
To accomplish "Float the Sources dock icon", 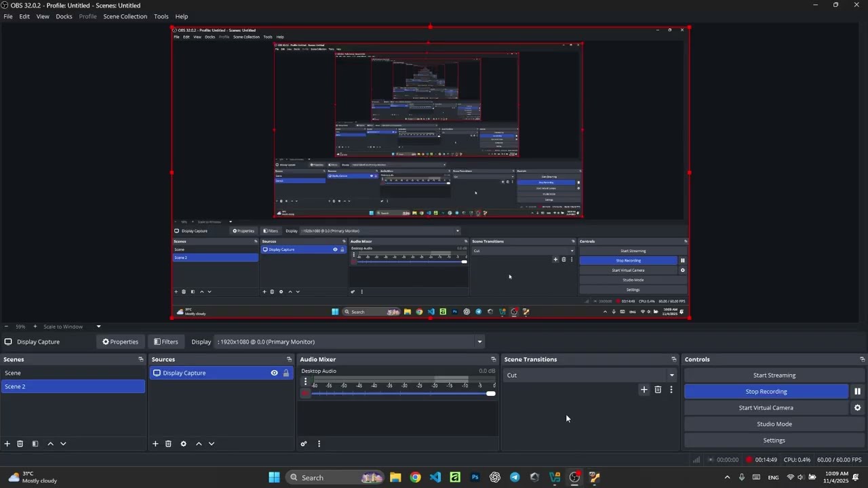I will [290, 359].
